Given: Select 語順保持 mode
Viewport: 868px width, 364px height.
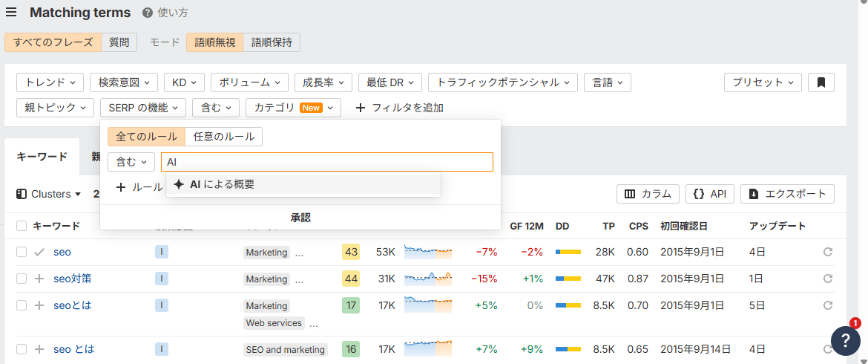Looking at the screenshot, I should (272, 42).
